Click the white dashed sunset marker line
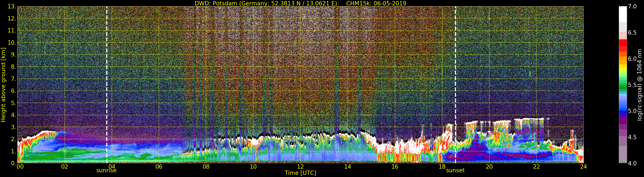This screenshot has height=177, width=644. tap(455, 85)
